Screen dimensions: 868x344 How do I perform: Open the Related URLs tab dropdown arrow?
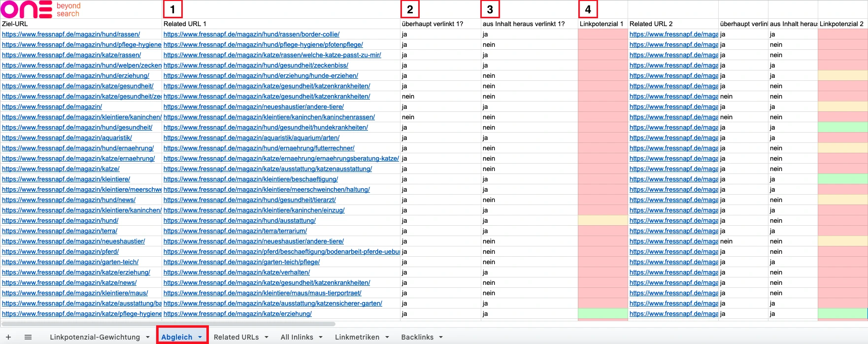(x=267, y=337)
